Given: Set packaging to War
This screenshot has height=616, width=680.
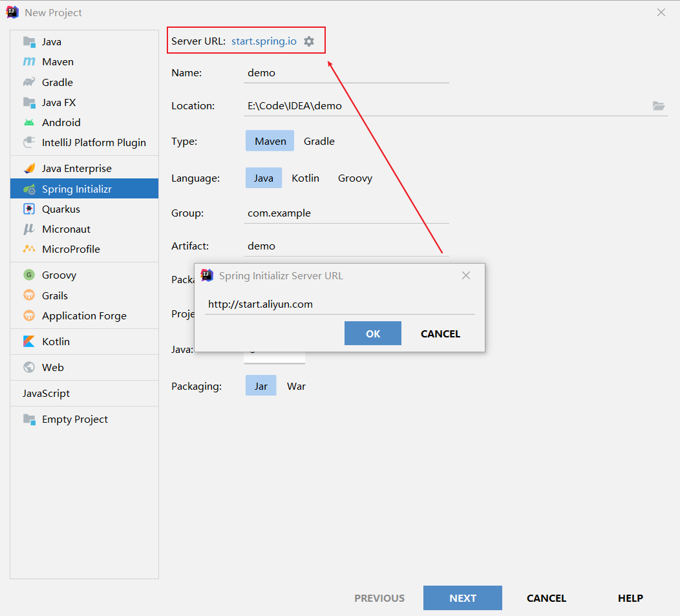Looking at the screenshot, I should [x=296, y=386].
